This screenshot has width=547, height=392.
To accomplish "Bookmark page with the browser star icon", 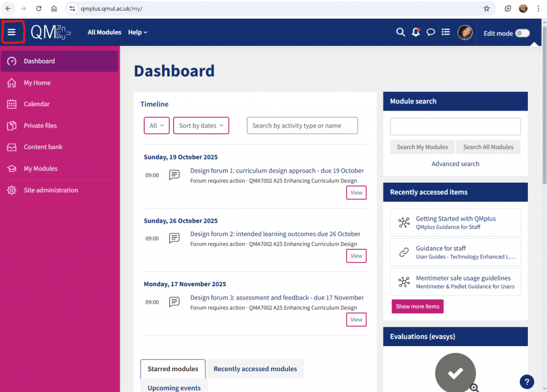I will [486, 9].
